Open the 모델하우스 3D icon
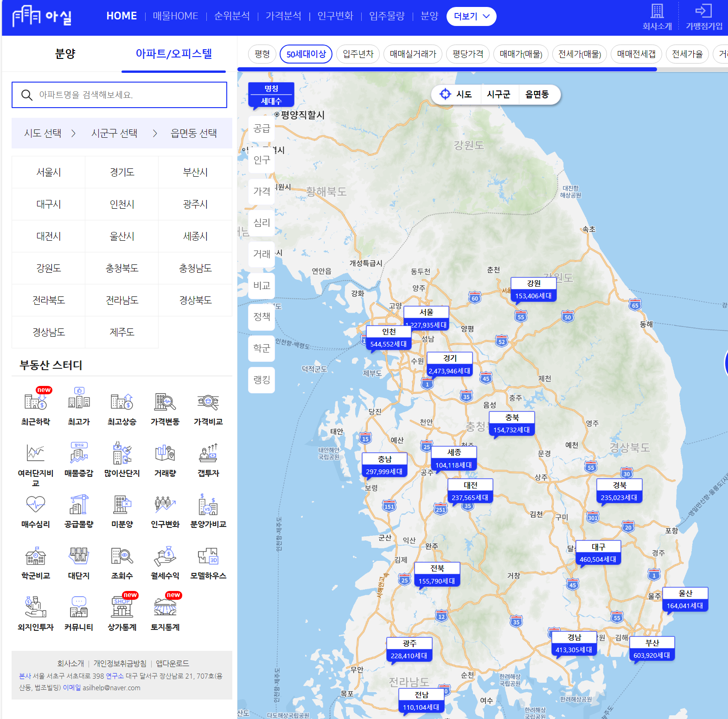Image resolution: width=728 pixels, height=719 pixels. 208,556
